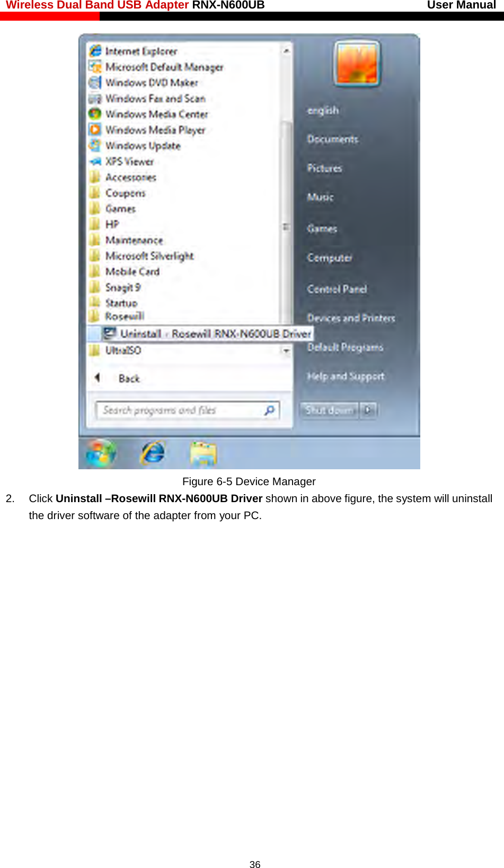This screenshot has width=504, height=868.
Task: Expand the Maintenance program folder
Action: click(134, 240)
